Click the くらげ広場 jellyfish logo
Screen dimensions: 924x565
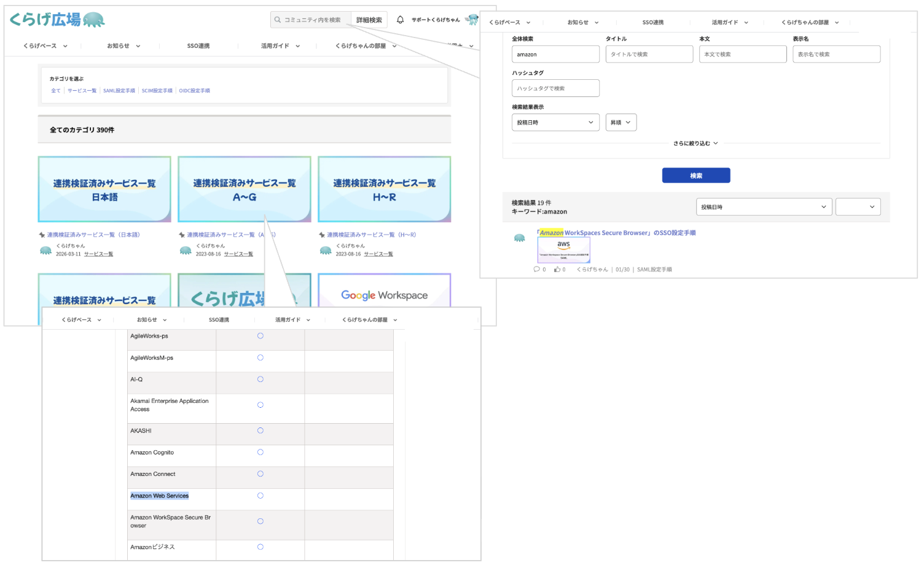point(57,20)
